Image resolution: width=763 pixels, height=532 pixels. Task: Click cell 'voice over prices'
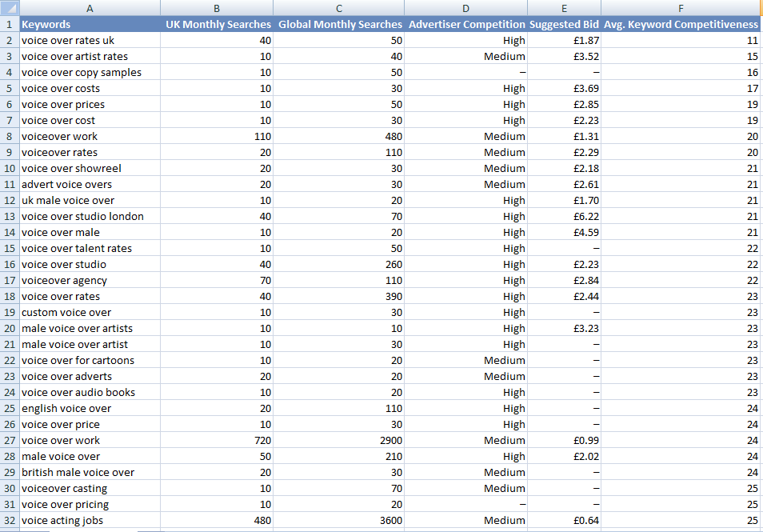(90, 104)
